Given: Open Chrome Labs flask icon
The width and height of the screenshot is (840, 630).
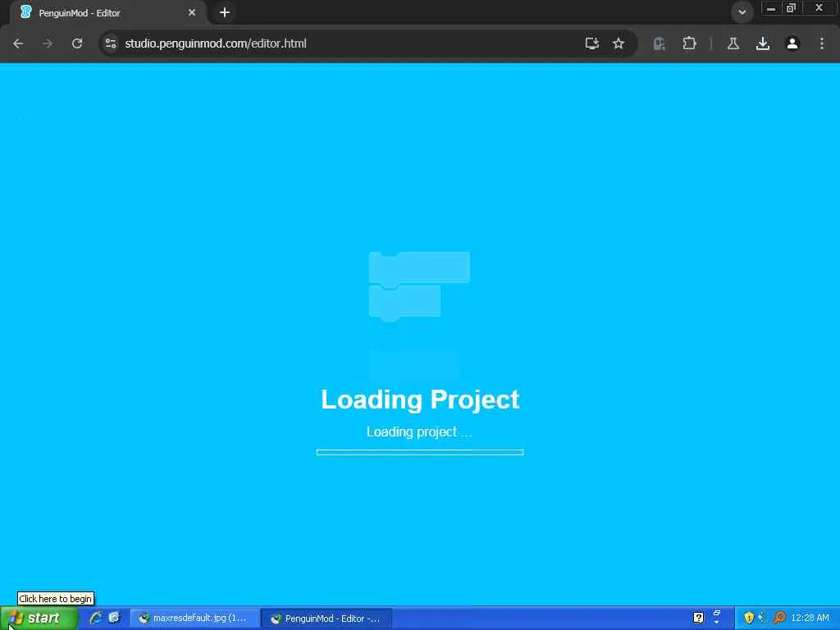Looking at the screenshot, I should coord(733,43).
